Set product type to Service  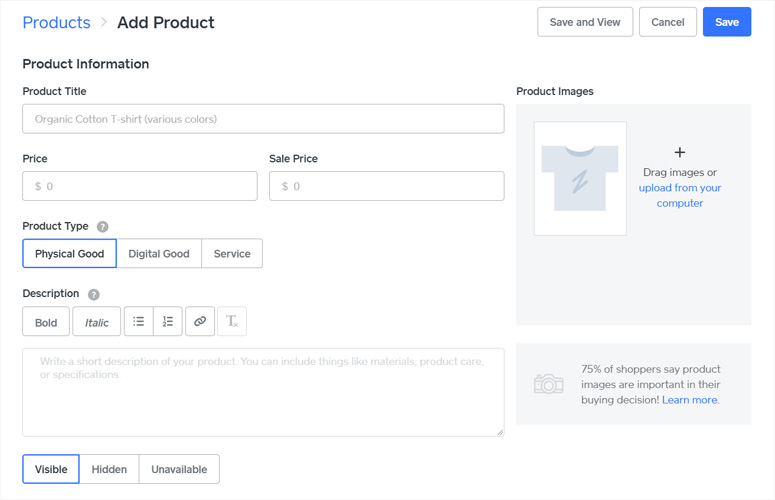(x=232, y=254)
